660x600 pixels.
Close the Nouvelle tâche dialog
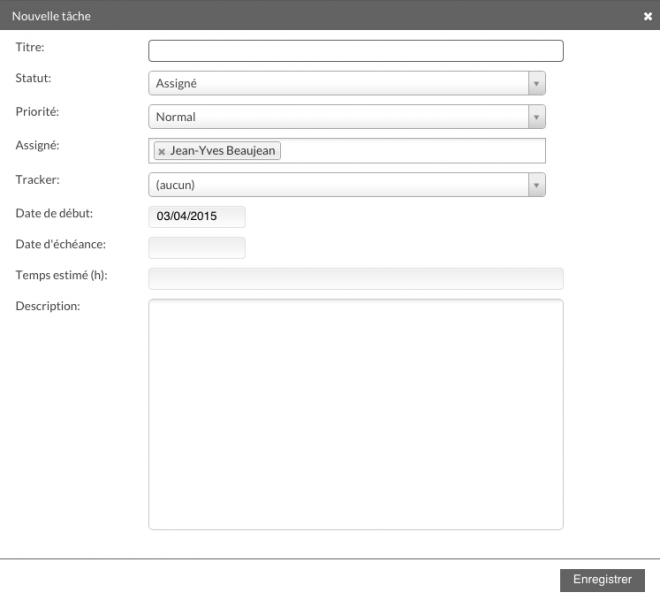647,16
